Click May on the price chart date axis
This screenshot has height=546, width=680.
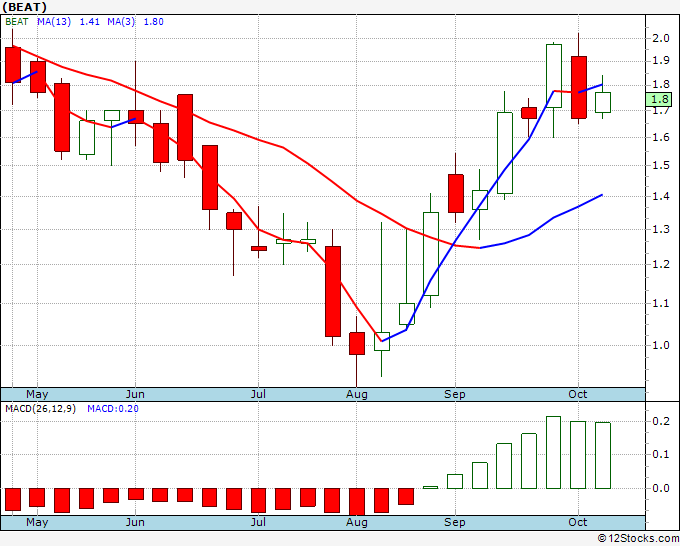[x=37, y=394]
